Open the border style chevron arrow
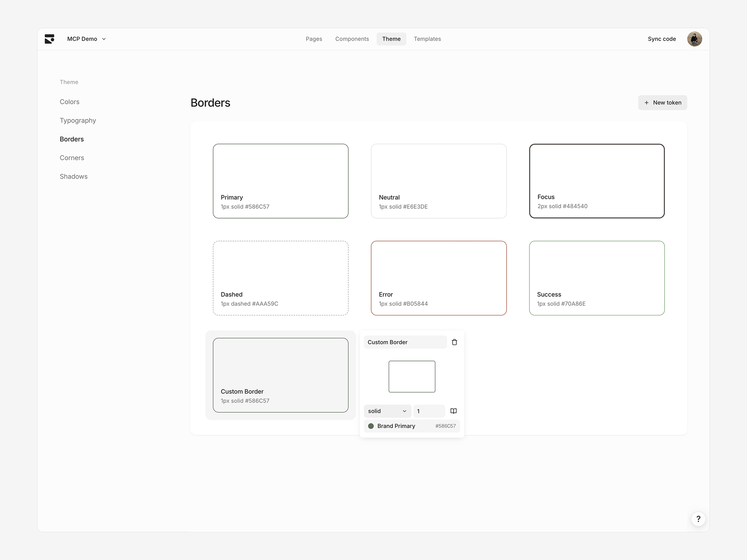The height and width of the screenshot is (560, 747). pos(405,411)
